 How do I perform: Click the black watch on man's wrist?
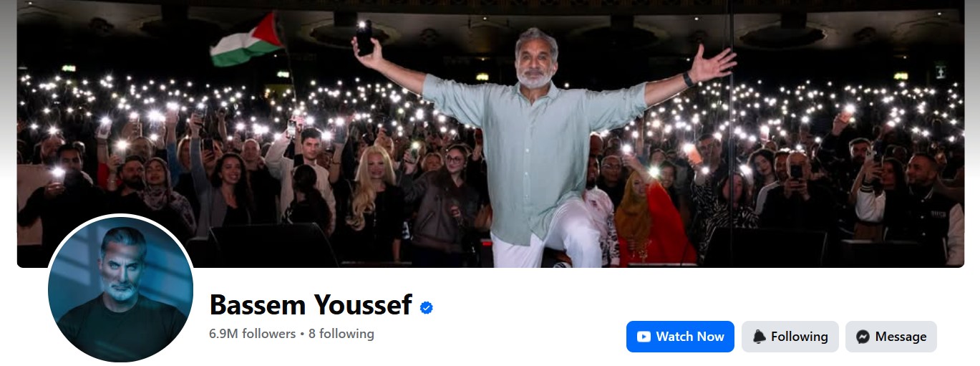point(688,79)
